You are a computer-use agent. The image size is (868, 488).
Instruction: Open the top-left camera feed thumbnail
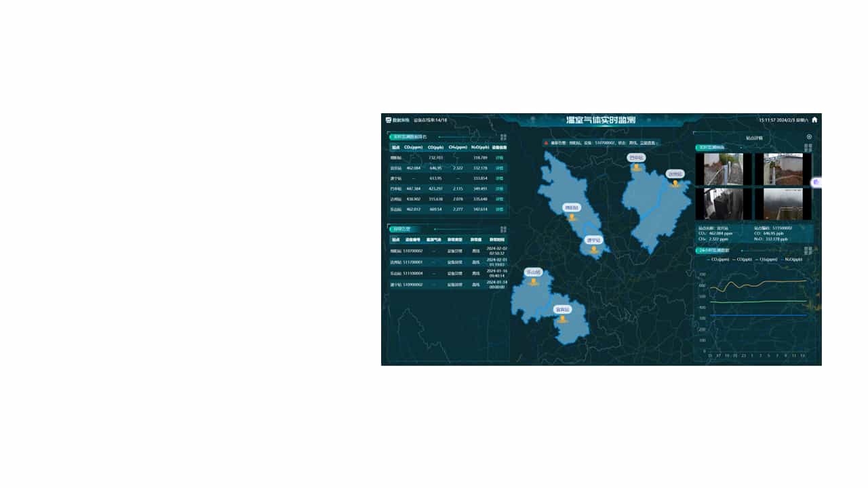(x=723, y=169)
